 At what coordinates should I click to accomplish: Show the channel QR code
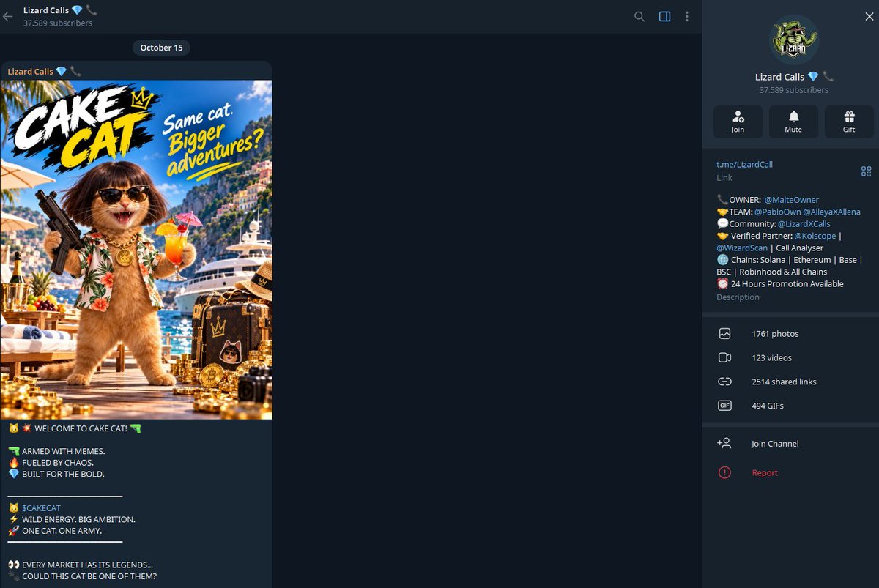pos(866,171)
